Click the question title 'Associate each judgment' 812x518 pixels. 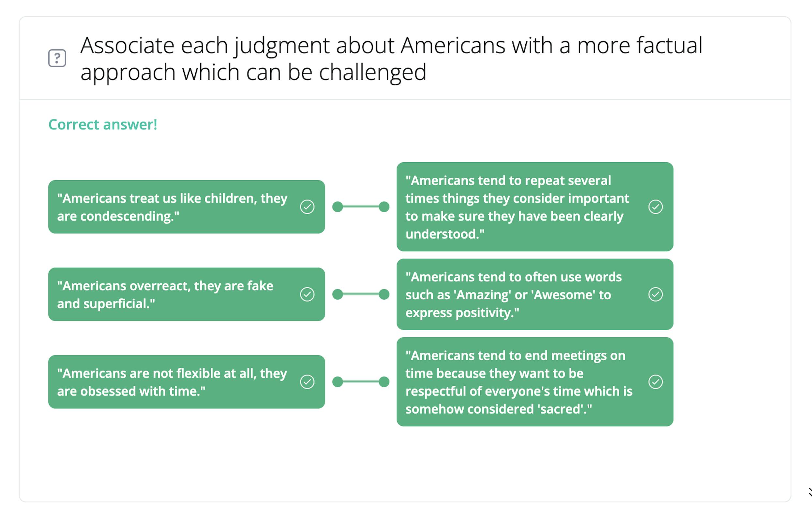click(391, 59)
